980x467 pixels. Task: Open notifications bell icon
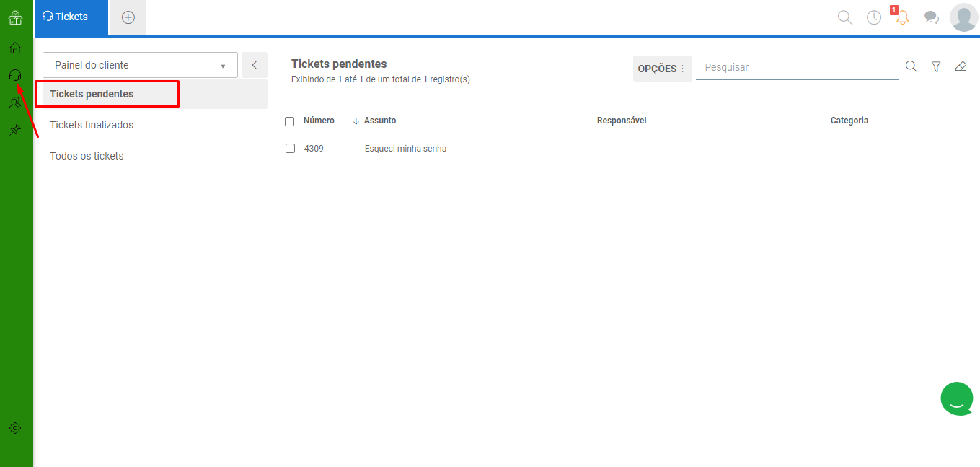coord(902,17)
